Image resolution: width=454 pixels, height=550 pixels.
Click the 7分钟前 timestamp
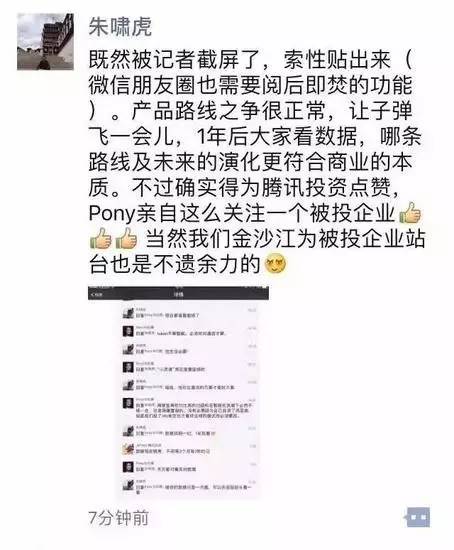pyautogui.click(x=119, y=518)
